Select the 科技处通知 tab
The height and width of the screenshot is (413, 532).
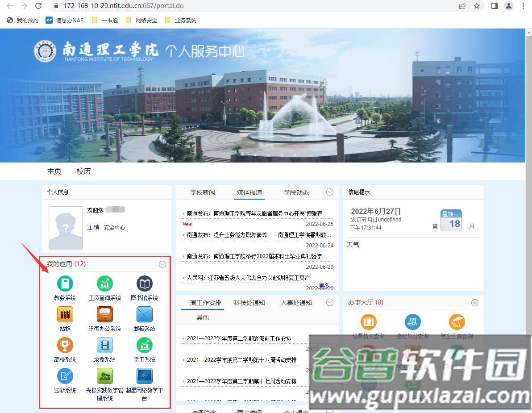pyautogui.click(x=249, y=303)
